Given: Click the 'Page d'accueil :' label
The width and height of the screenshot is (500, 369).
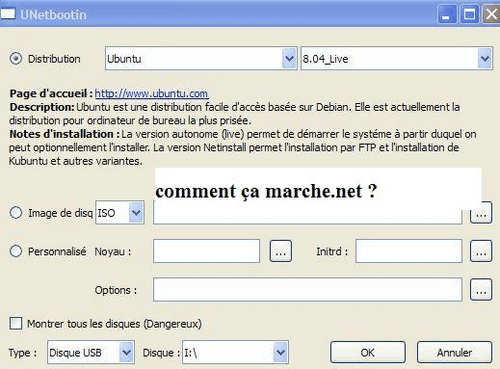Looking at the screenshot, I should [51, 93].
